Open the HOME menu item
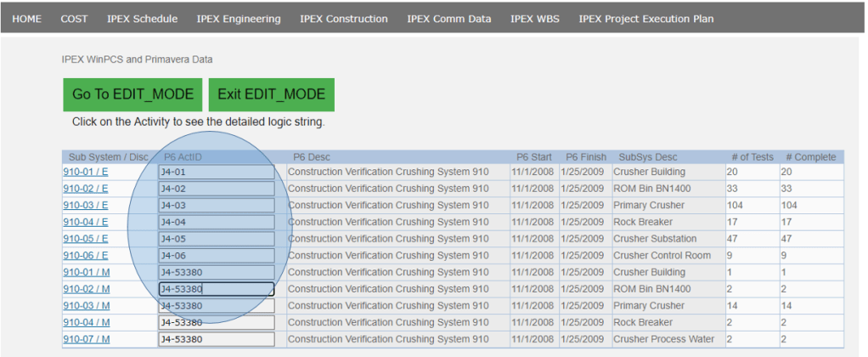Screen dimensions: 868x357 click(x=26, y=19)
